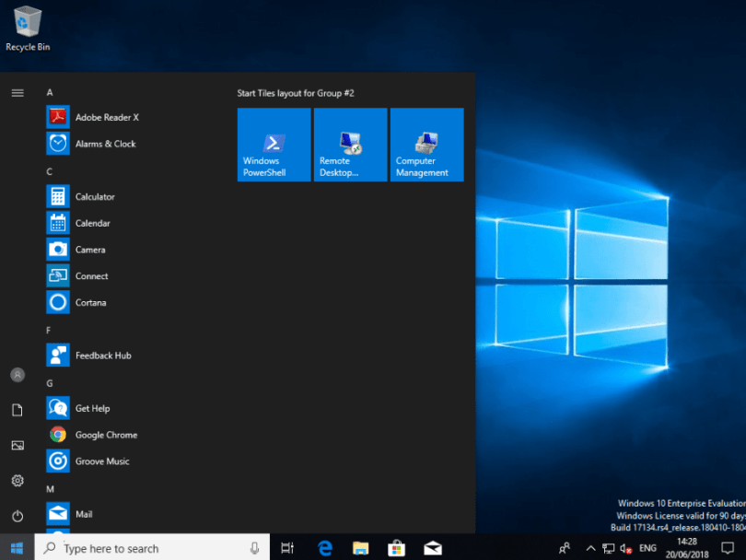Click the letter F group header

click(x=48, y=330)
